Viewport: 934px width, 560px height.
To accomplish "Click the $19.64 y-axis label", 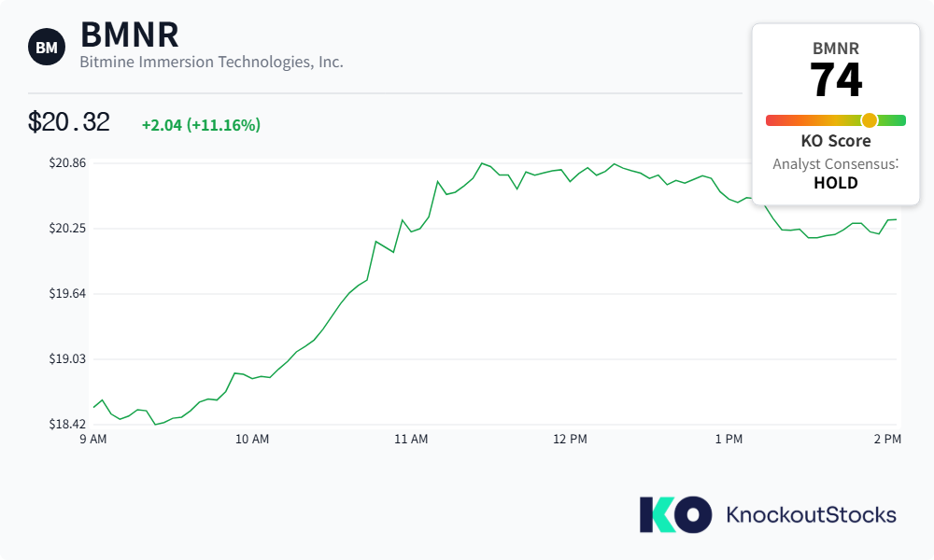I will 67,293.
